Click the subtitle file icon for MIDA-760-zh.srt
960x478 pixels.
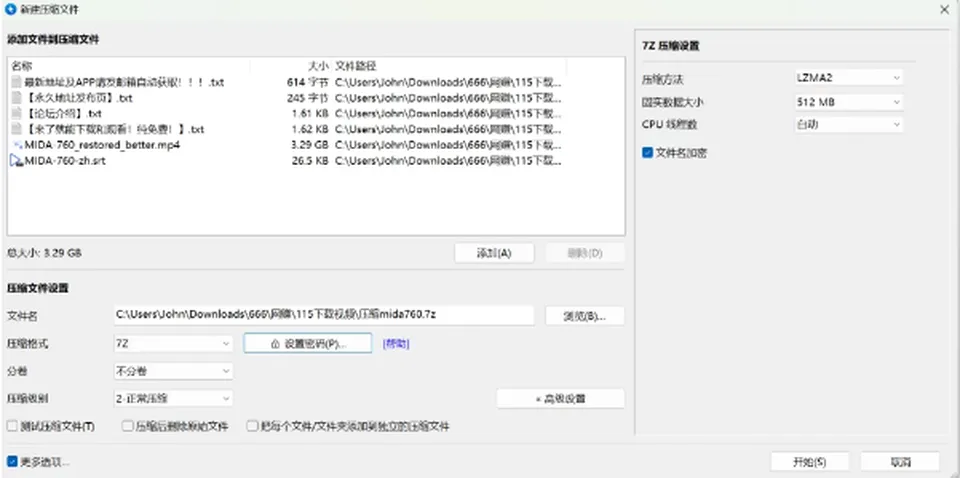tap(17, 161)
